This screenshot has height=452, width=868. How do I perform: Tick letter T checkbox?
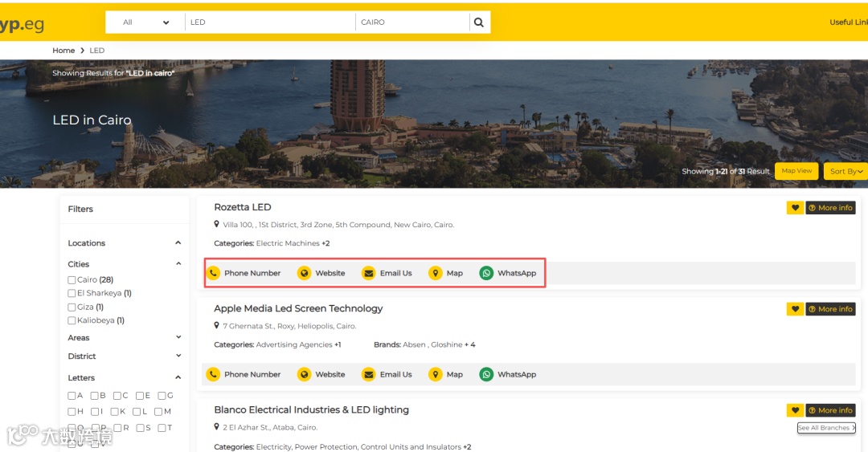(x=162, y=428)
